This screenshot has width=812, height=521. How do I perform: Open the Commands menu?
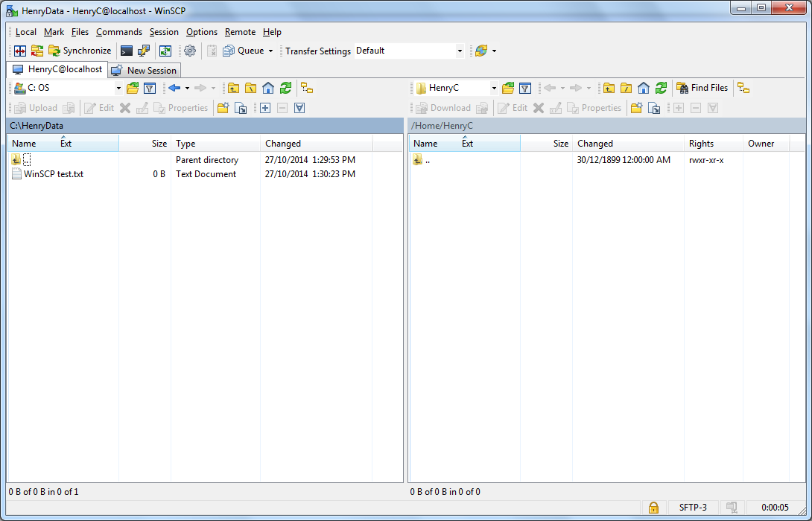[119, 32]
